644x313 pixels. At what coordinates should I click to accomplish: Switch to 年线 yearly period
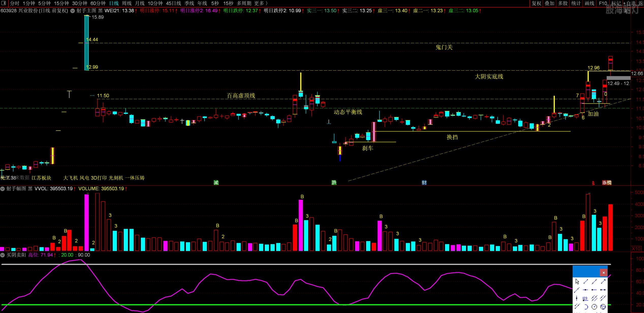(x=202, y=3)
